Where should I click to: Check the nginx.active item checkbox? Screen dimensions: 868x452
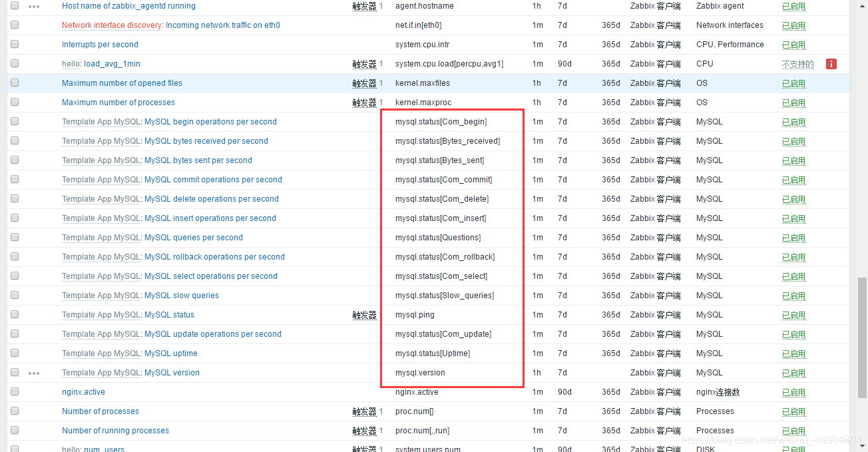[15, 391]
